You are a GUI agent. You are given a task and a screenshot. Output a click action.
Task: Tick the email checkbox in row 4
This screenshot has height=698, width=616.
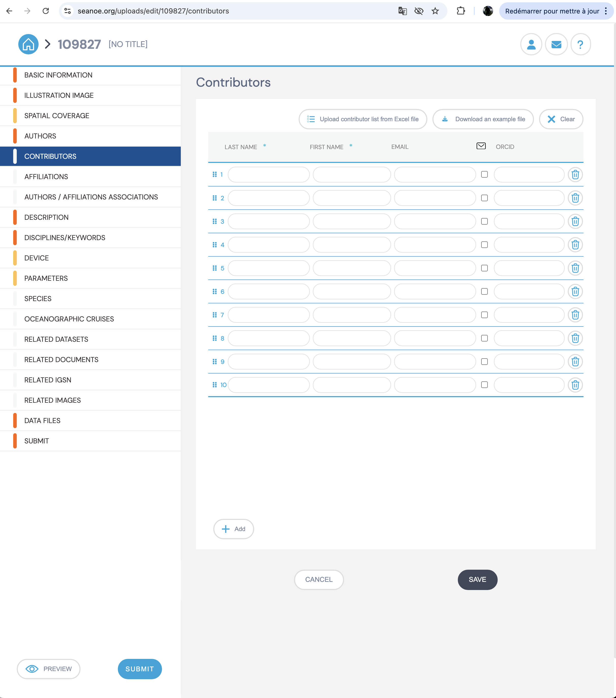tap(484, 244)
